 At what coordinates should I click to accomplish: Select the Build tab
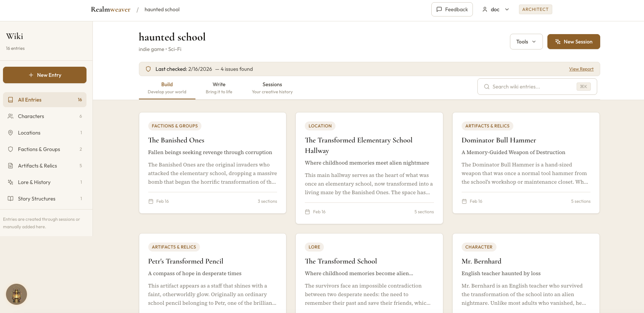click(x=167, y=88)
